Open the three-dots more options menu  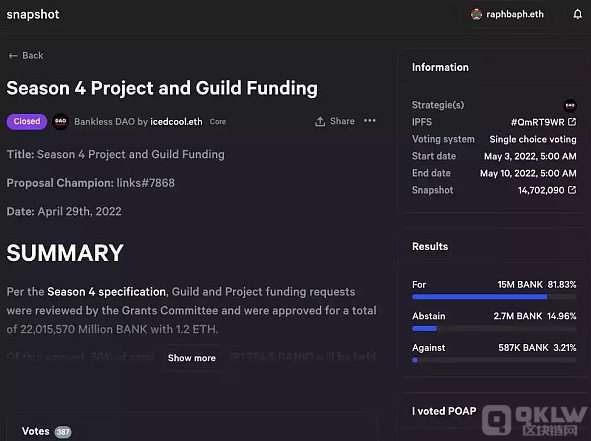tap(369, 121)
